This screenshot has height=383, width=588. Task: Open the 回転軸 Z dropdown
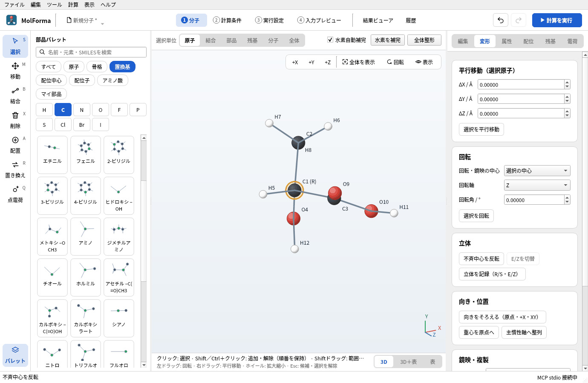click(537, 185)
